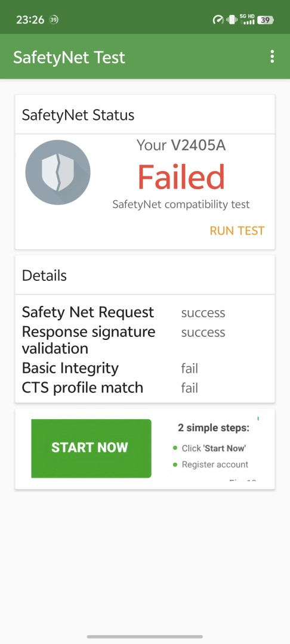Click the 'Register account' ad text
Image resolution: width=290 pixels, height=644 pixels.
point(215,465)
